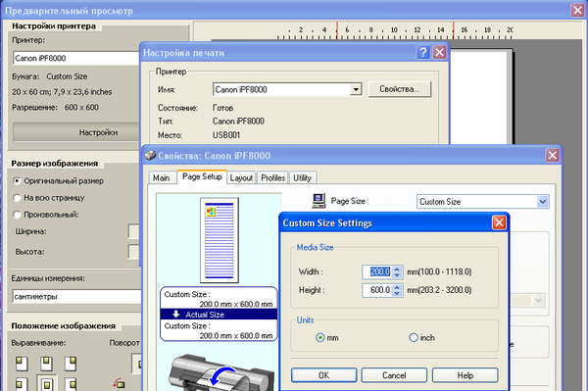Click Help in Custom Size Settings

click(x=465, y=375)
